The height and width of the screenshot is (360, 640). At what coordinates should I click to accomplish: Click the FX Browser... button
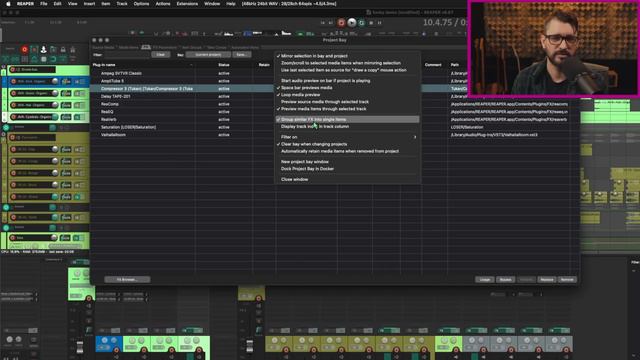pos(127,280)
